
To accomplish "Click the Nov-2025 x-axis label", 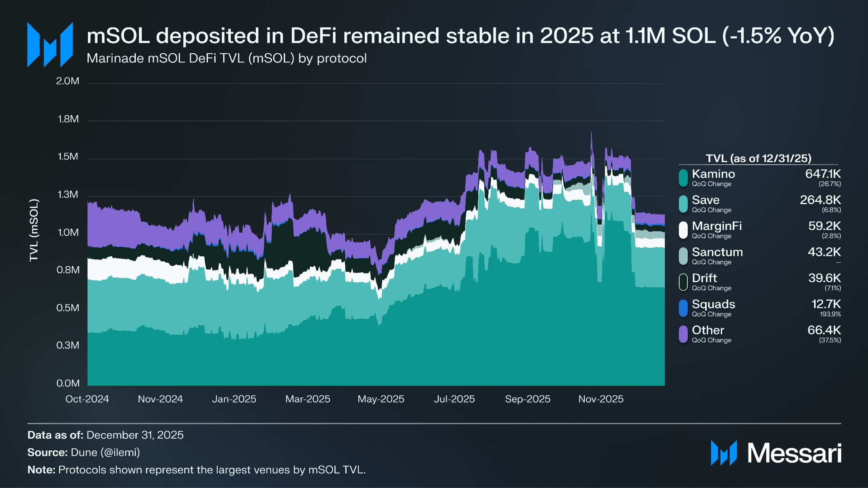I will (x=601, y=399).
